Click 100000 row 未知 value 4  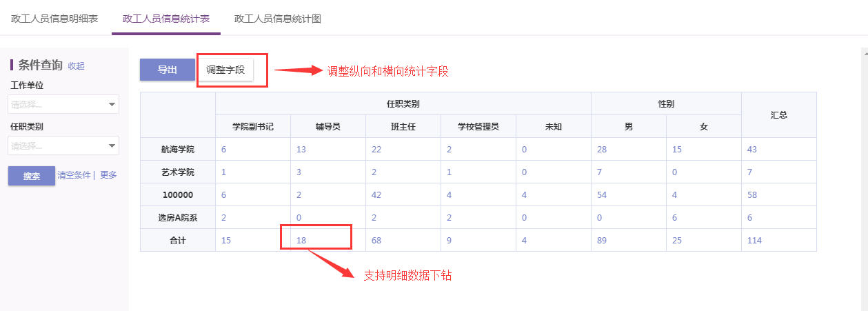point(524,195)
